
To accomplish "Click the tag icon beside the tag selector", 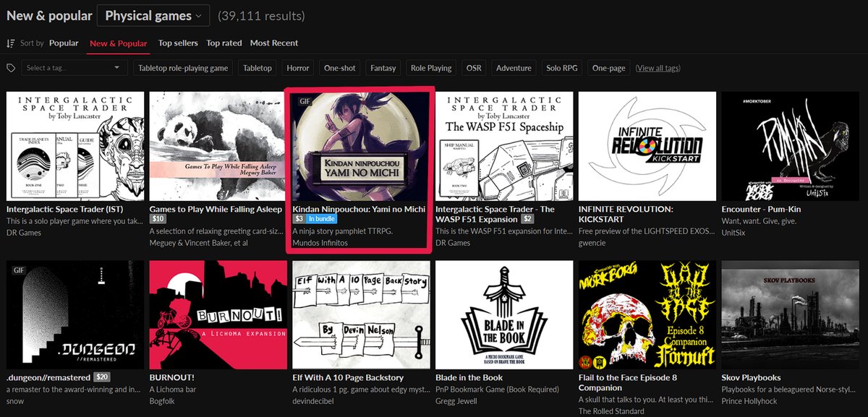I will click(11, 68).
